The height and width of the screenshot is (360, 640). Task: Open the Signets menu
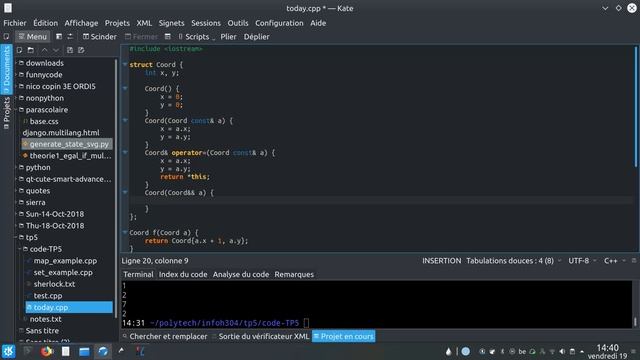point(171,23)
